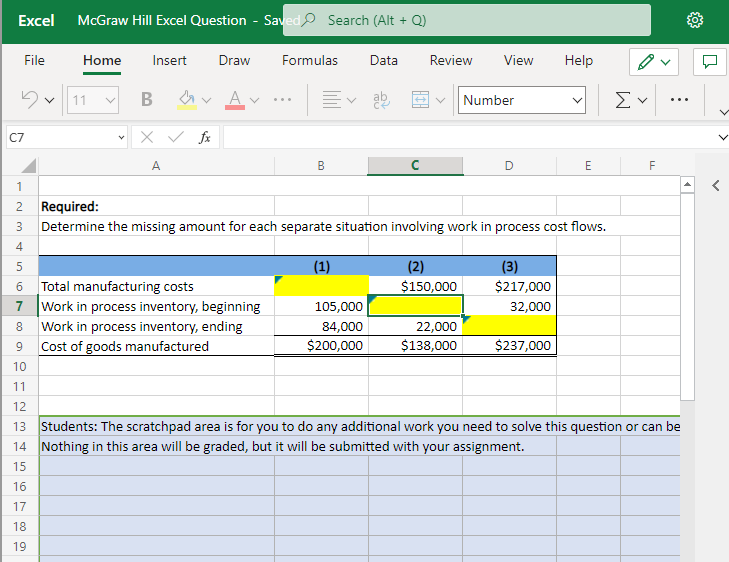Image resolution: width=729 pixels, height=562 pixels.
Task: Apply the yellow fill color bucket
Action: pos(186,100)
